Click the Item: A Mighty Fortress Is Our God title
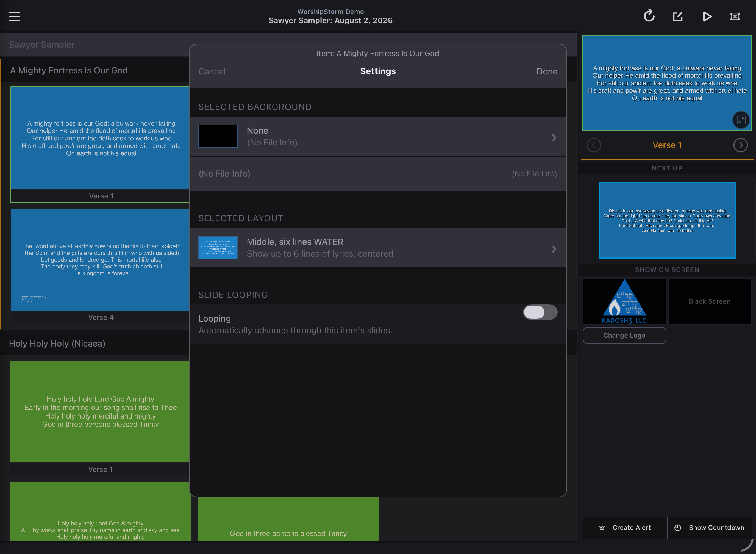This screenshot has height=554, width=756. (x=378, y=53)
